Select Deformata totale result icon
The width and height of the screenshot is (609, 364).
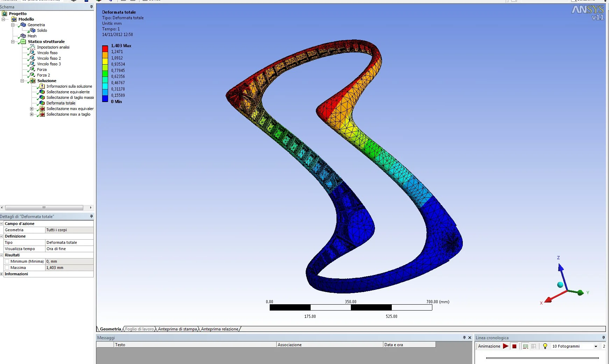pos(42,103)
